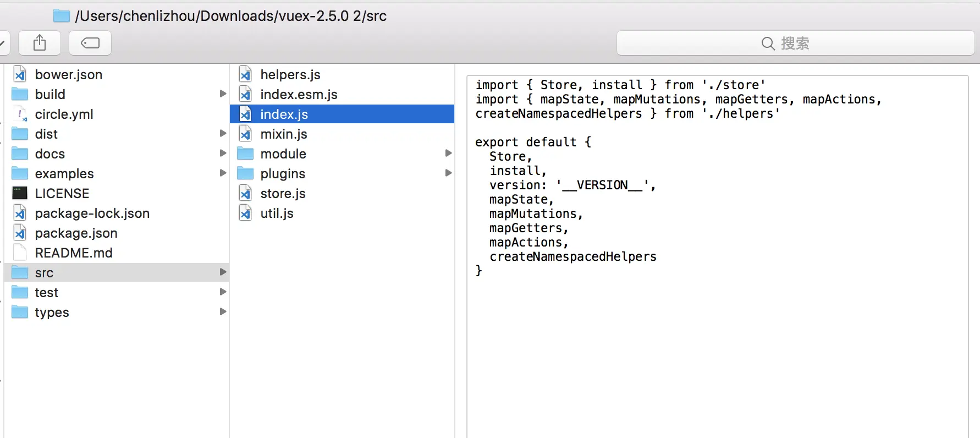The image size is (980, 438).
Task: Click the bower.json file icon
Action: (x=20, y=74)
